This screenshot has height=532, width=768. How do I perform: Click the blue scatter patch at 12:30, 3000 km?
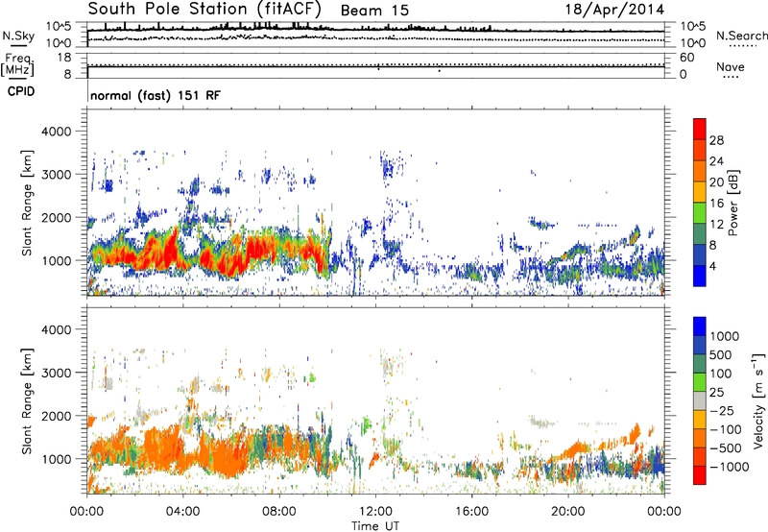tap(388, 168)
